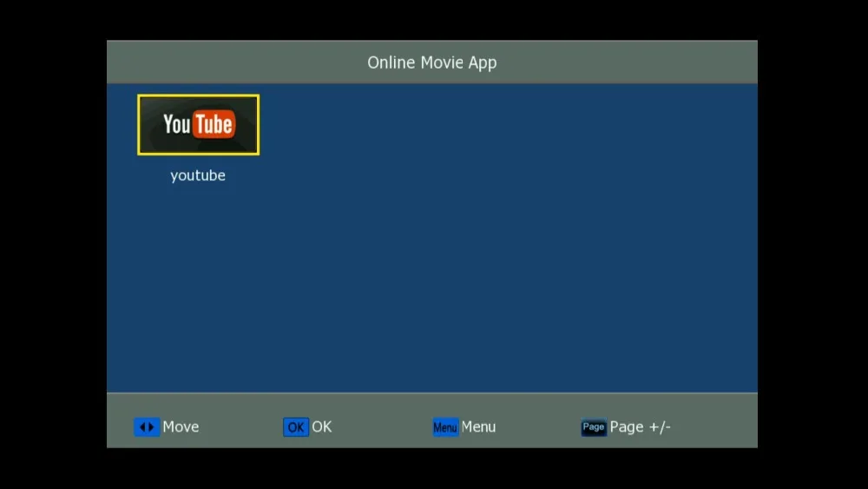Click the 'Online Movie App' title

(432, 63)
